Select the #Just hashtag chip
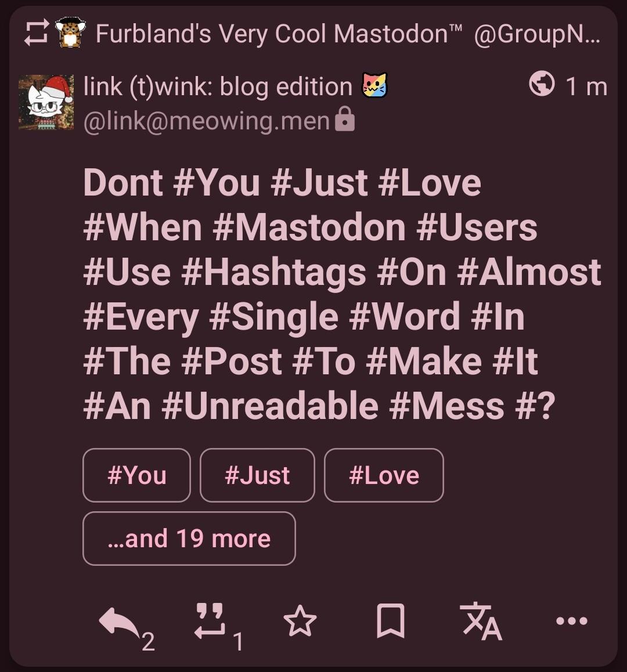The height and width of the screenshot is (672, 627). point(257,475)
